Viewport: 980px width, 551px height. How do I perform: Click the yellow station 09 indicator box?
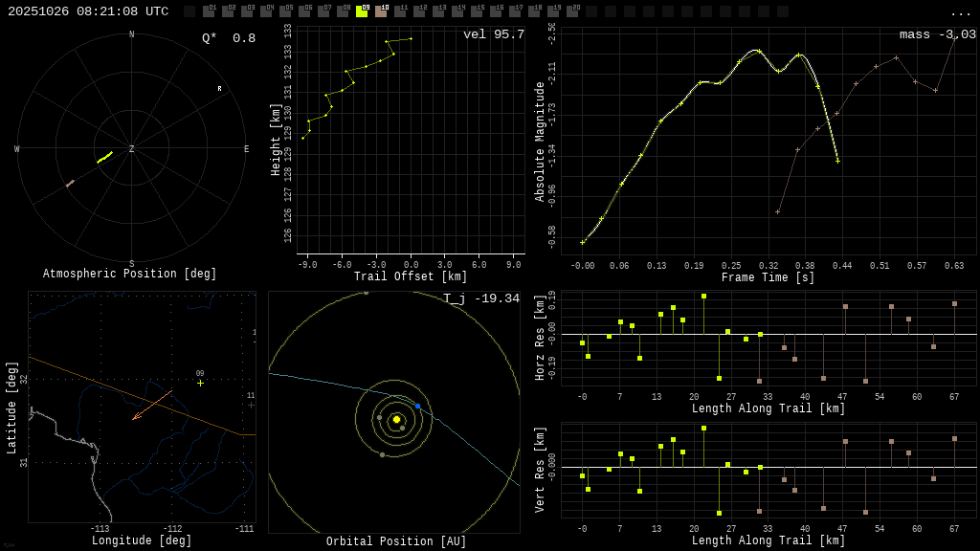[x=362, y=11]
